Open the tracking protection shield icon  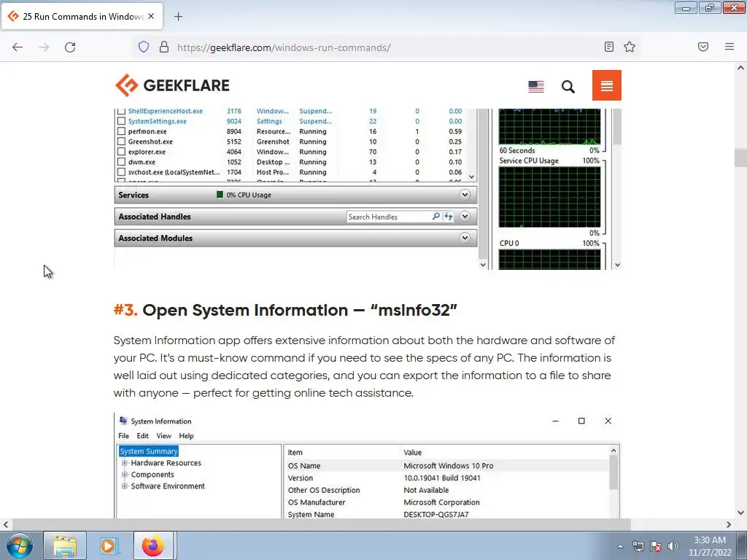pyautogui.click(x=144, y=47)
